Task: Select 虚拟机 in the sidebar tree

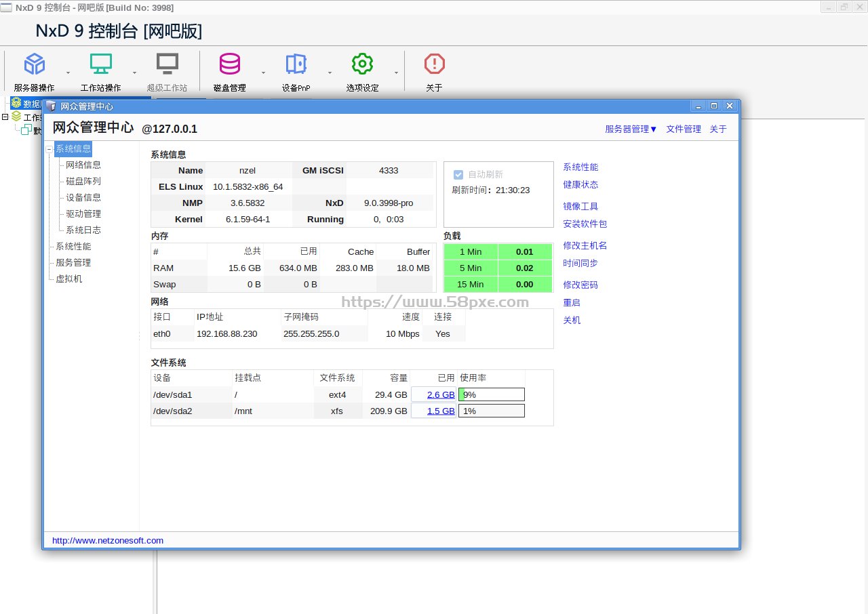Action: [68, 279]
